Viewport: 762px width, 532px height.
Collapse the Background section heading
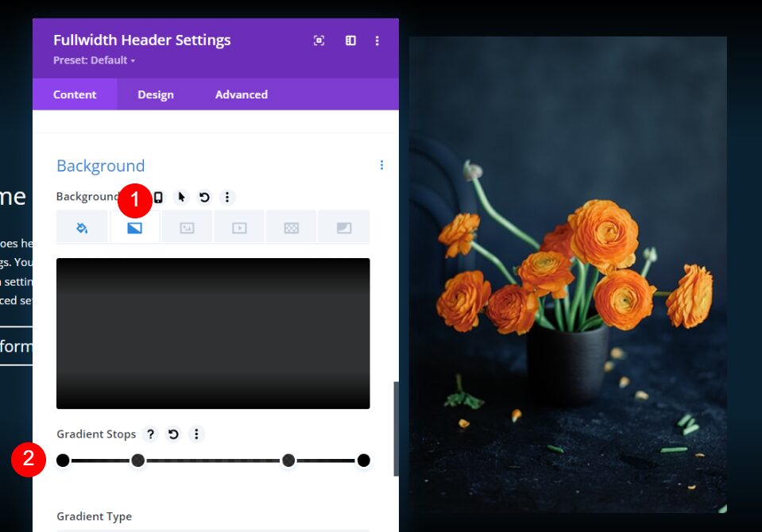pos(101,166)
